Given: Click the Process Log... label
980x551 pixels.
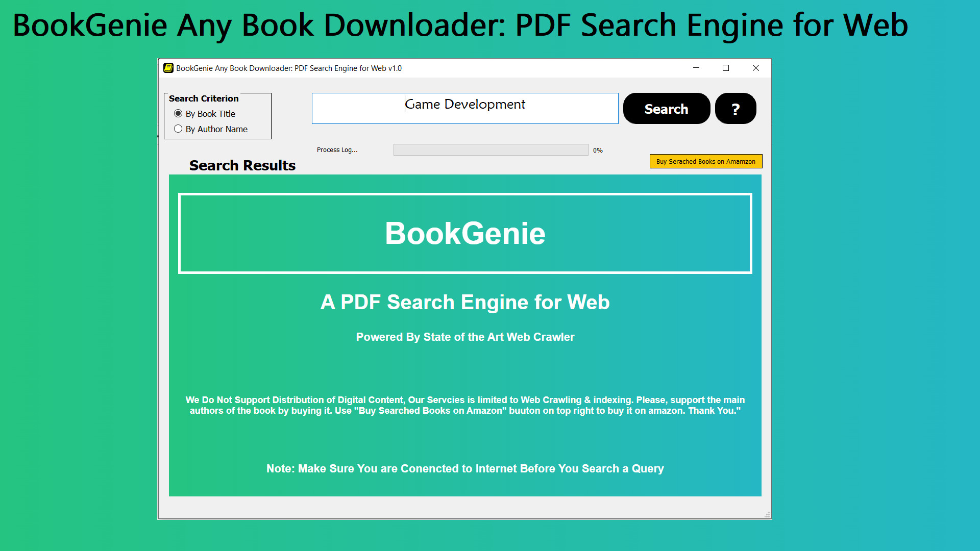Looking at the screenshot, I should click(x=337, y=149).
